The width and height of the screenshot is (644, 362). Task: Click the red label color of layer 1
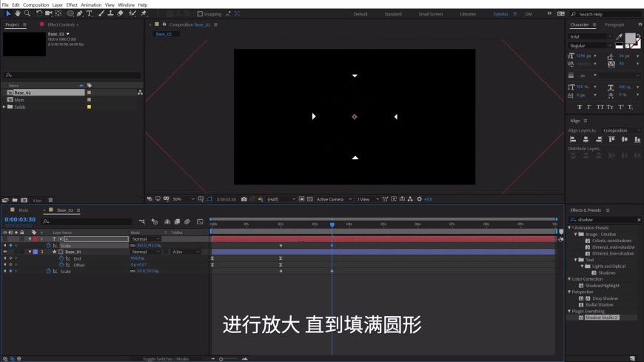[x=36, y=239]
